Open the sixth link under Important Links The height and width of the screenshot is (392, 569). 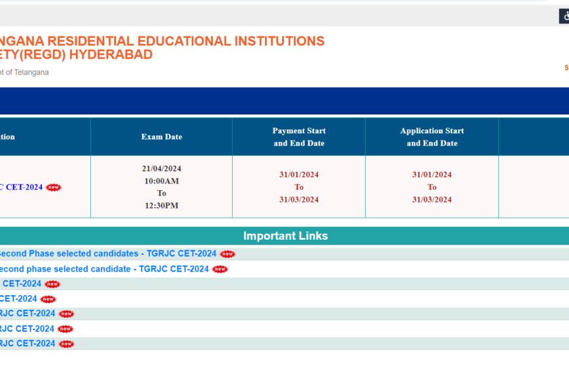pyautogui.click(x=27, y=329)
